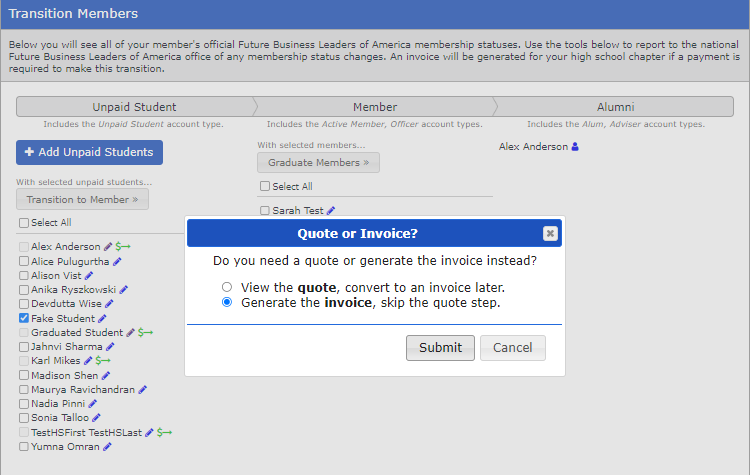Click the Graduate Members button

(x=319, y=163)
